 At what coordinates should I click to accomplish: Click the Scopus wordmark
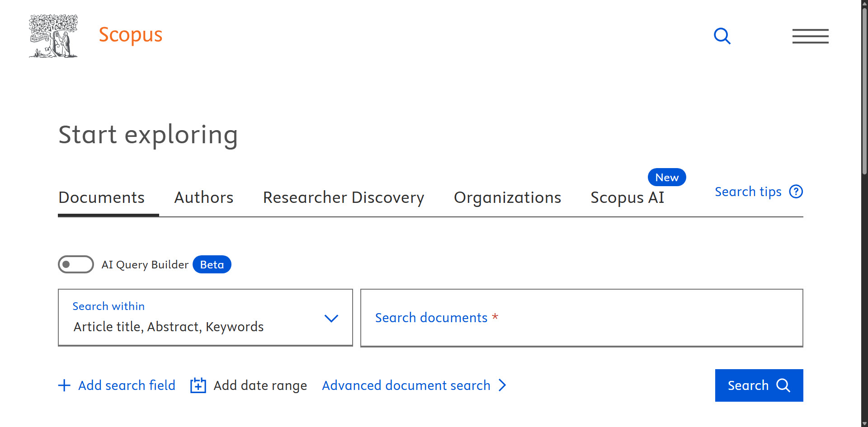click(x=130, y=35)
